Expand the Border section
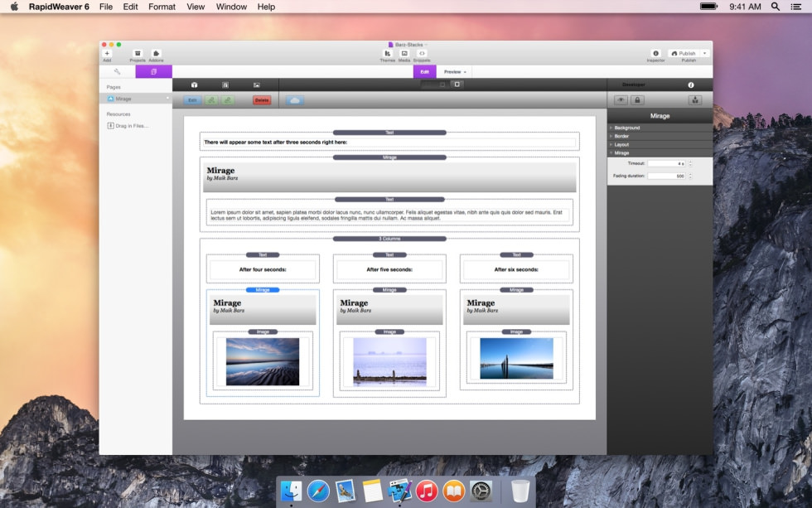This screenshot has height=508, width=812. [660, 136]
